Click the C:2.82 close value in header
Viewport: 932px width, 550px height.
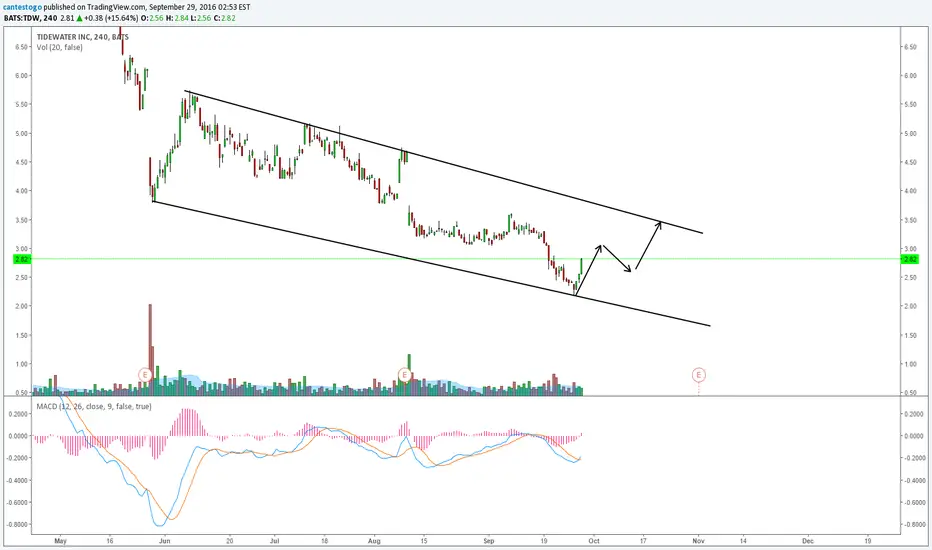[x=224, y=18]
